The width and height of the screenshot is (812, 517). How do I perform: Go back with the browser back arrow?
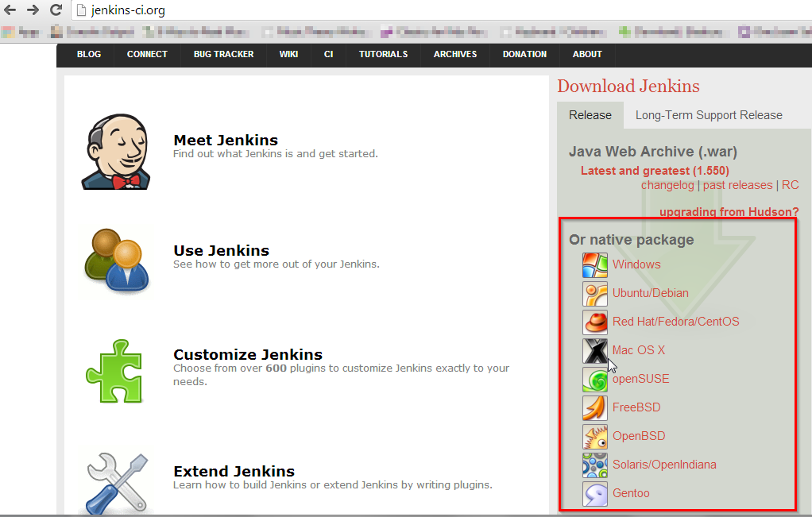point(10,10)
